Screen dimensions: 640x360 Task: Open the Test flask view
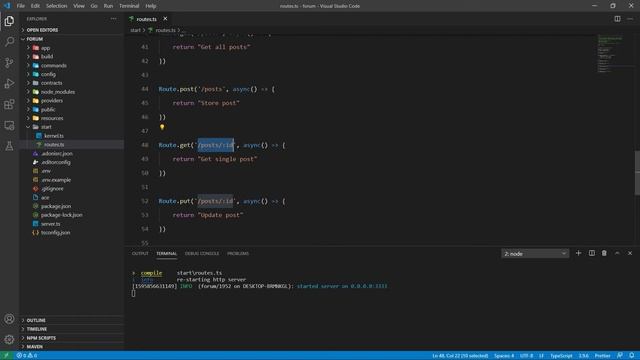(x=9, y=146)
